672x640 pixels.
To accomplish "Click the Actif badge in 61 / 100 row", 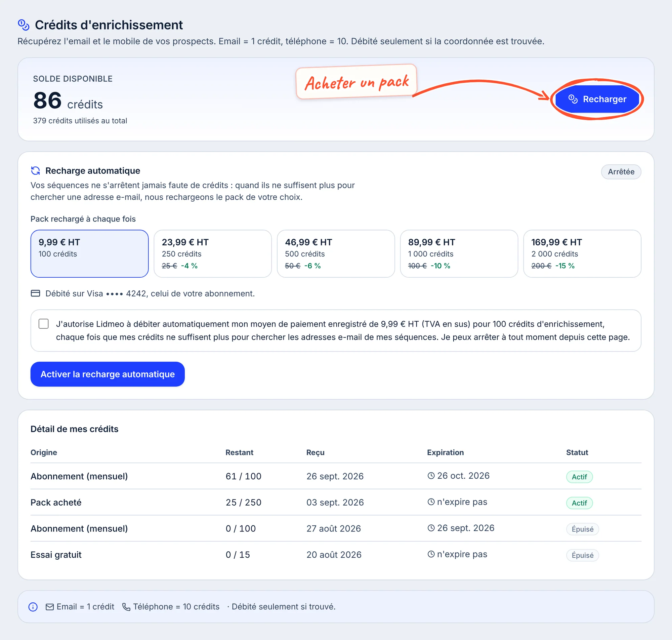I will click(x=579, y=477).
